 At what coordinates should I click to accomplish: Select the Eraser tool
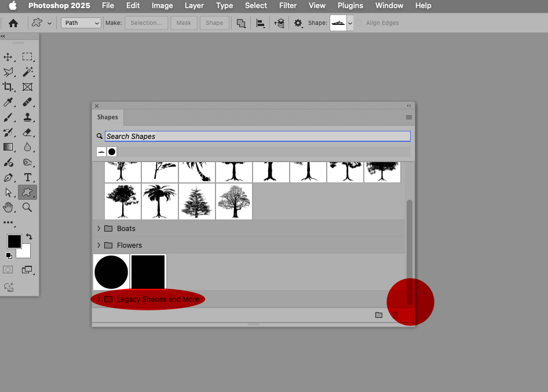coord(27,132)
